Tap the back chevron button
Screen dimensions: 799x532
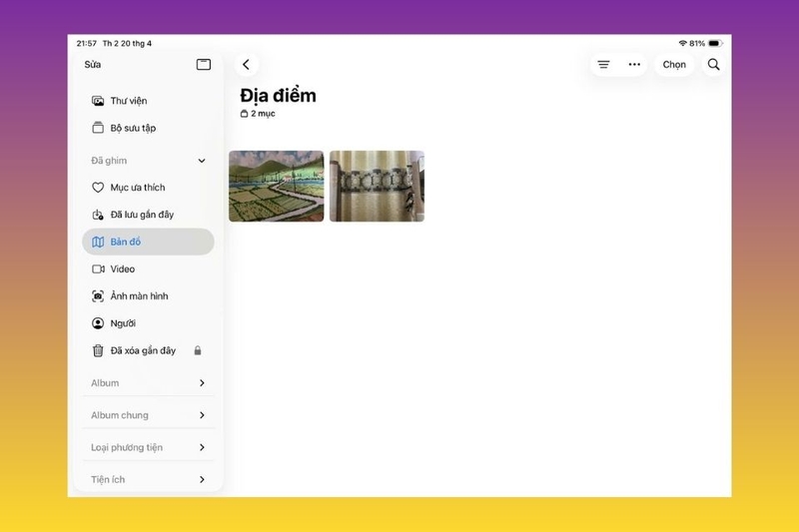(x=246, y=65)
